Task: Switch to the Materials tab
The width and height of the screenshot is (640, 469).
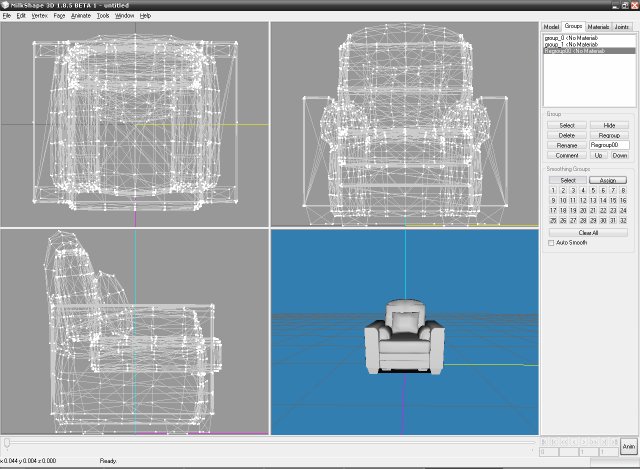Action: pos(598,26)
